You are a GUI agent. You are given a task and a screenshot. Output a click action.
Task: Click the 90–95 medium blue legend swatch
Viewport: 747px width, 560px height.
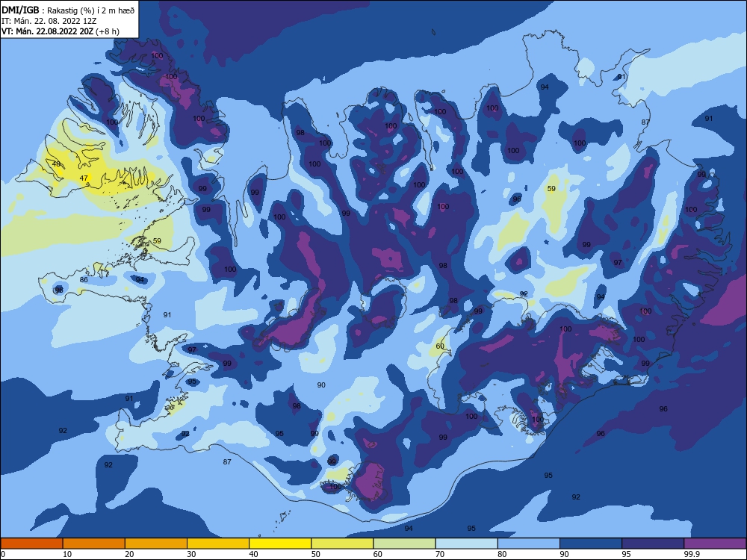pyautogui.click(x=591, y=544)
